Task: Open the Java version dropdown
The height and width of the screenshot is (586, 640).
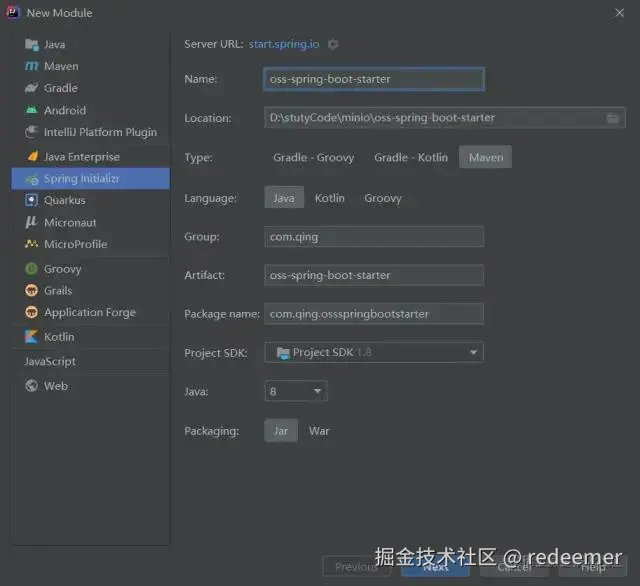Action: [296, 391]
